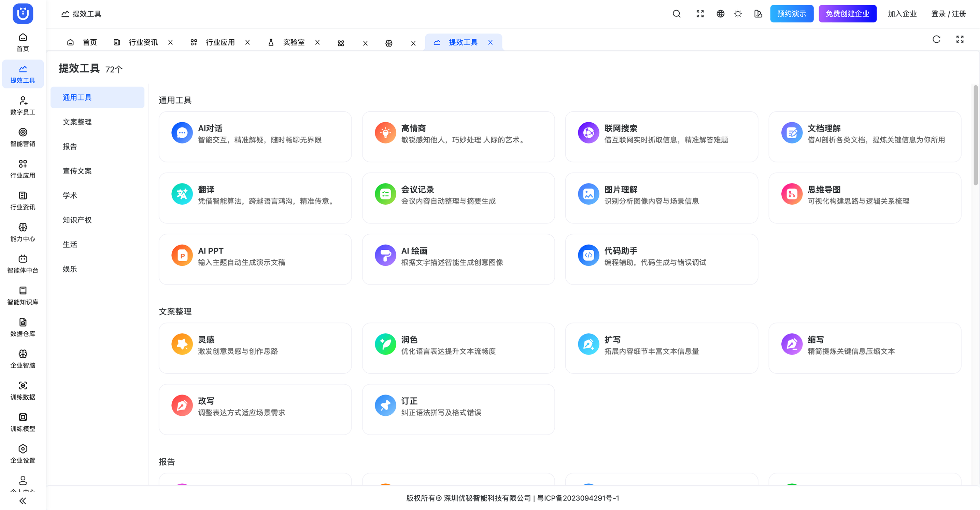This screenshot has width=980, height=510.
Task: Click the refresh icon in tab bar
Action: pos(936,39)
